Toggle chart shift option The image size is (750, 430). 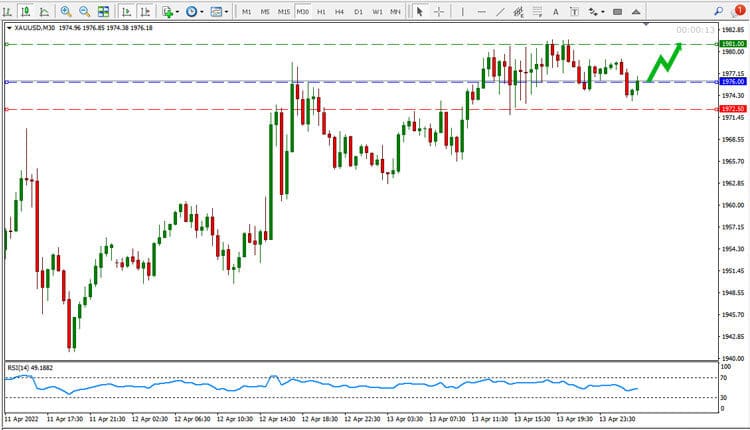(145, 12)
